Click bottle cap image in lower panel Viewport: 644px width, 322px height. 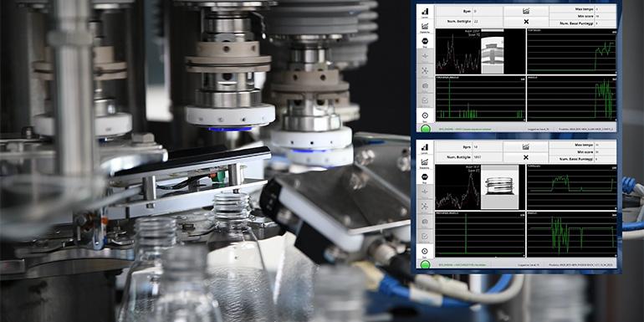tap(499, 187)
